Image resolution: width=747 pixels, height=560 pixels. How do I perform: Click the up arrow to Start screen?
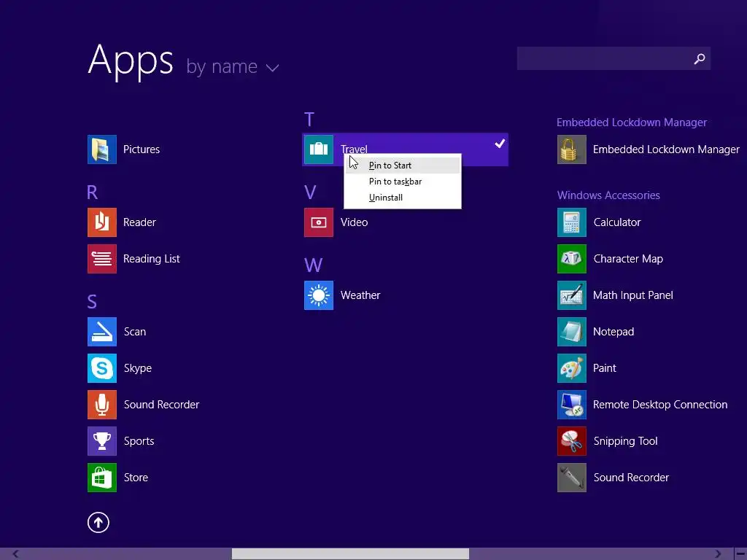(98, 522)
